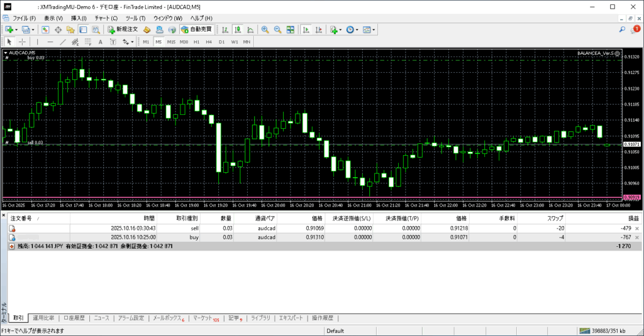Toggle the 自動売買 auto-trading button
The height and width of the screenshot is (336, 644).
(x=196, y=30)
